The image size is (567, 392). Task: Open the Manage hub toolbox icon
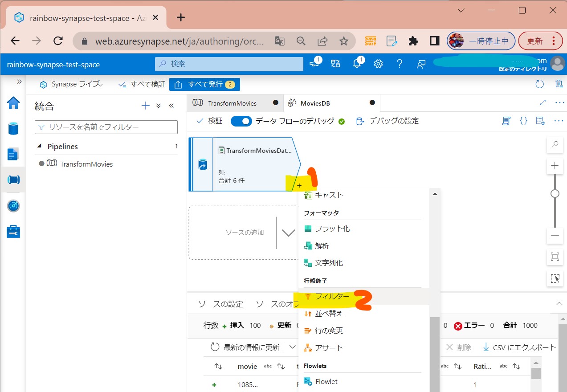coord(13,232)
